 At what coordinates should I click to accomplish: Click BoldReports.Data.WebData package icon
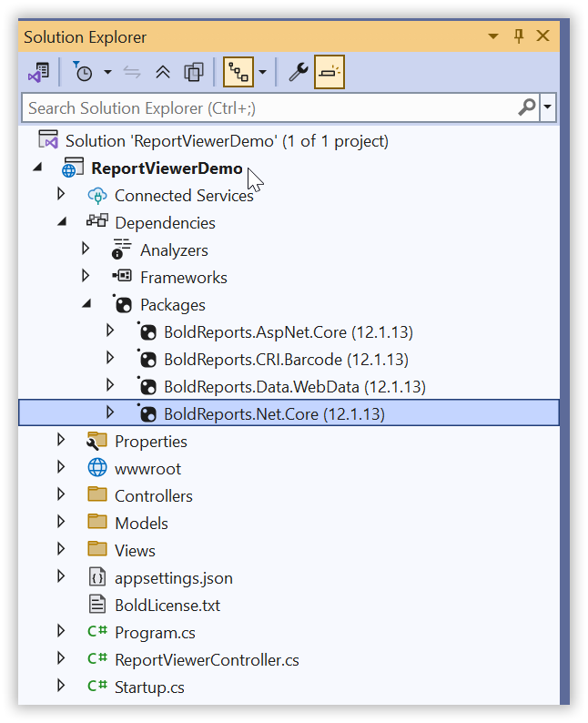147,386
